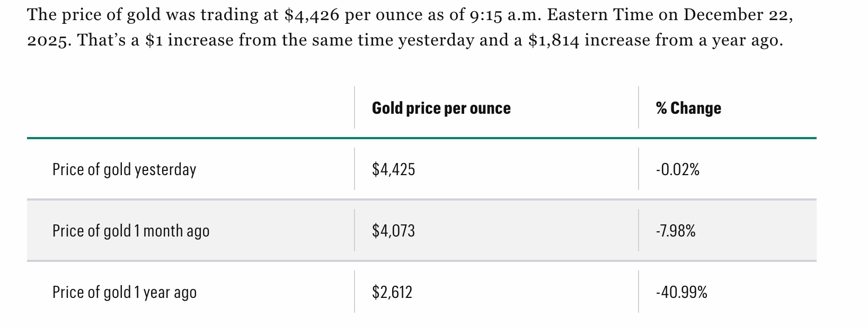This screenshot has height=327, width=868.
Task: Select the "Price of gold 1 month ago" label
Action: pos(130,231)
